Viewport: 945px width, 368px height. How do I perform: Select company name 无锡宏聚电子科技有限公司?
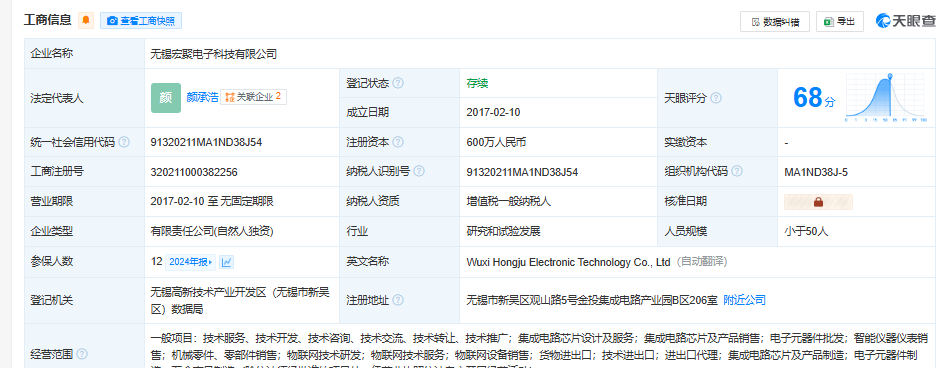tap(214, 54)
